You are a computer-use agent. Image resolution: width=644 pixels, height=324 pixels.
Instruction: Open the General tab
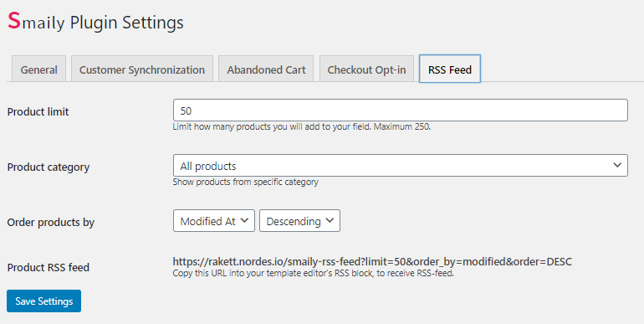(x=39, y=69)
